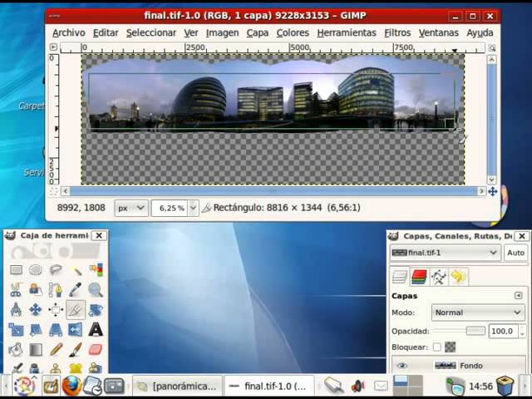
Task: Select the Fuzzy Select magic wand tool
Action: pyautogui.click(x=76, y=270)
